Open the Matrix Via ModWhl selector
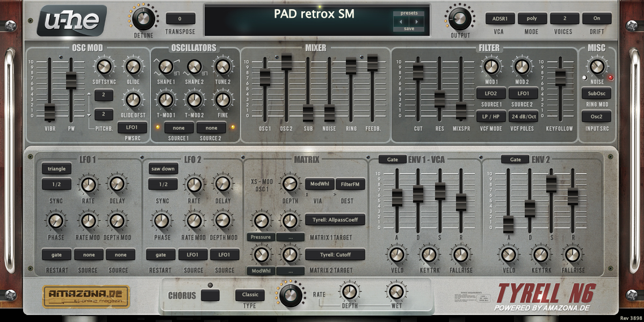This screenshot has width=644, height=322. pyautogui.click(x=320, y=184)
